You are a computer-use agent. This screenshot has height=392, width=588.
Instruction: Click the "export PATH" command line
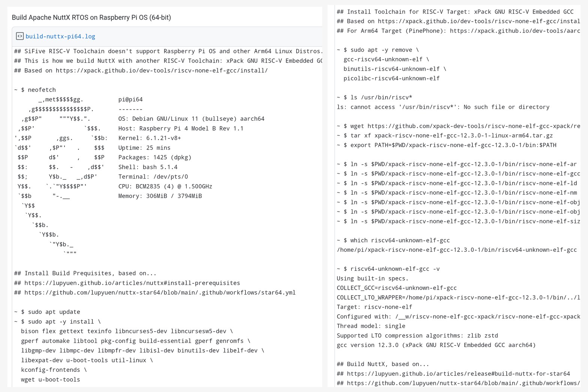click(x=446, y=145)
